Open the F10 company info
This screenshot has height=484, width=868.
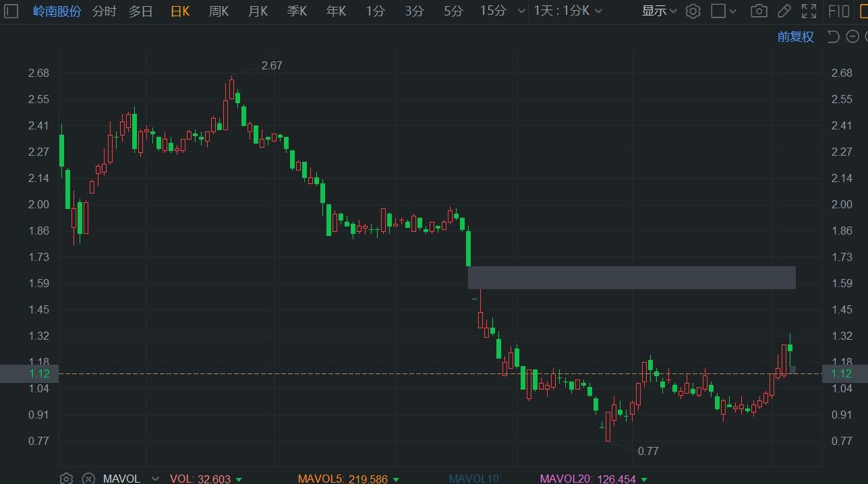point(838,11)
